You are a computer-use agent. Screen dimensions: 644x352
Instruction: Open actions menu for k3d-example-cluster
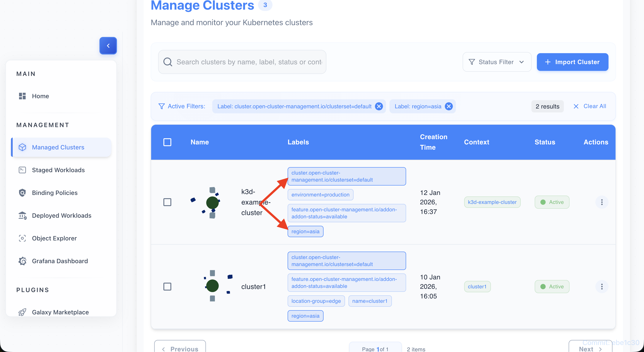(x=602, y=202)
